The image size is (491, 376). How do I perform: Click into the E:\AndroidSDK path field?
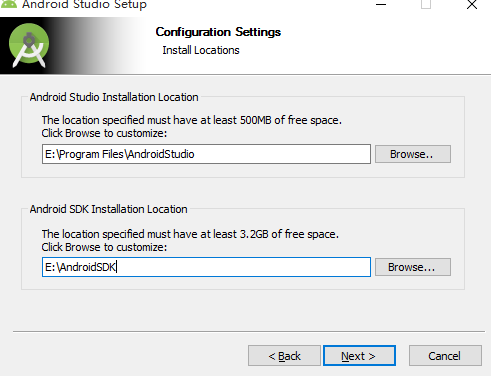tap(206, 267)
